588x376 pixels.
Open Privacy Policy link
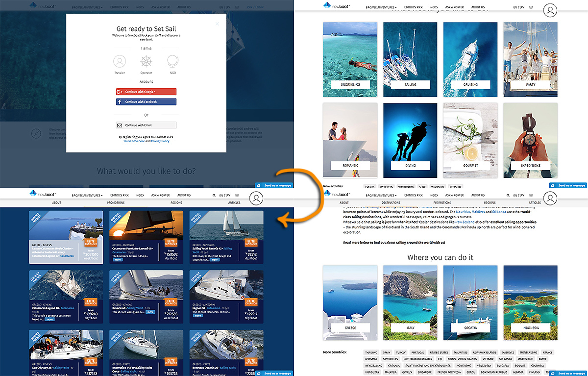pos(160,141)
